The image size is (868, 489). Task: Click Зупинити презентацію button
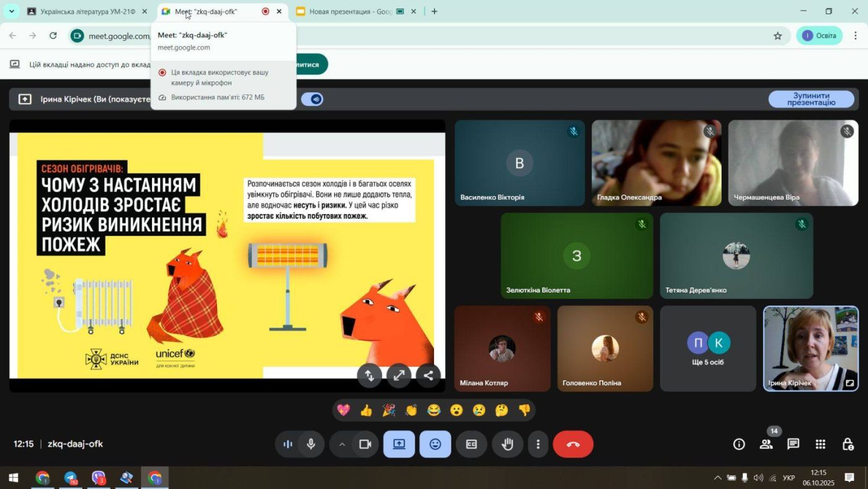811,99
